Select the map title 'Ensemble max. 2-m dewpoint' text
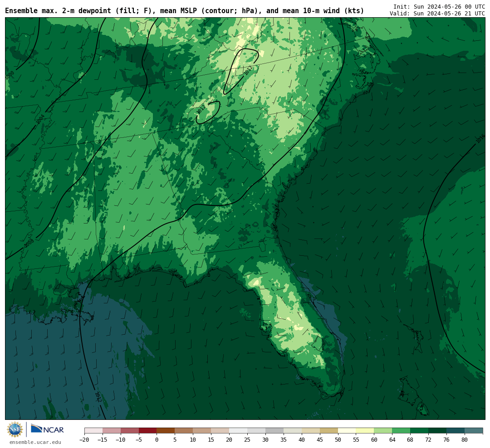Screen dimensions: 490x448 tap(58, 11)
